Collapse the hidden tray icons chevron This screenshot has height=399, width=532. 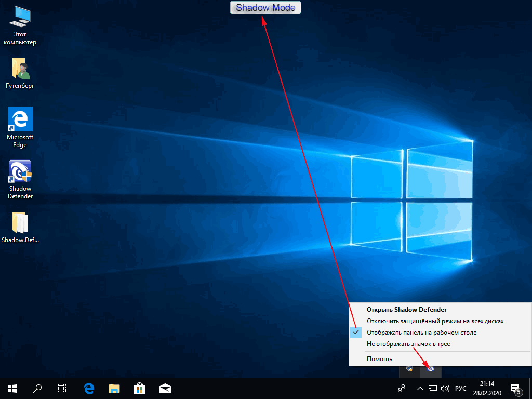tap(420, 389)
